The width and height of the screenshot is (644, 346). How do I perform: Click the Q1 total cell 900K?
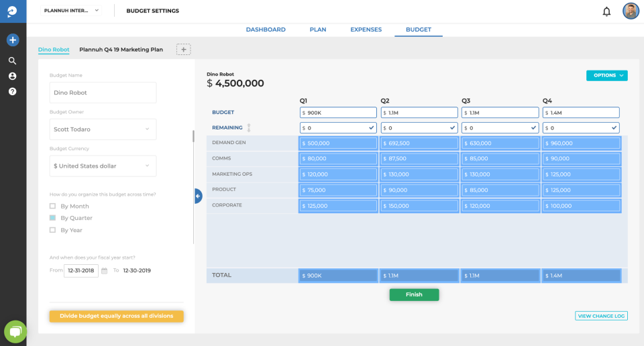pyautogui.click(x=338, y=276)
